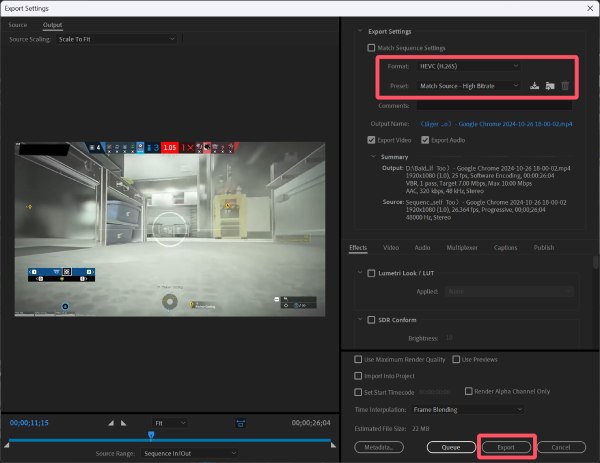
Task: Click the duration timecode 00;00;26;04
Action: [x=311, y=423]
